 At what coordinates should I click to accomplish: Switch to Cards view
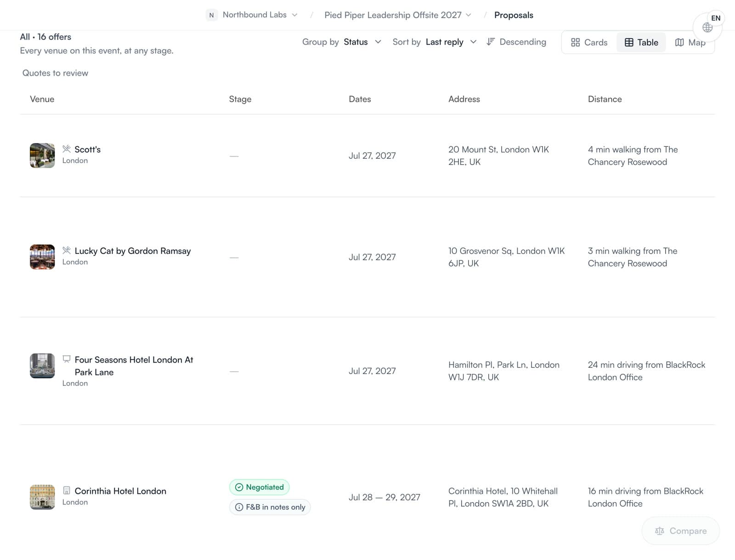pos(589,42)
